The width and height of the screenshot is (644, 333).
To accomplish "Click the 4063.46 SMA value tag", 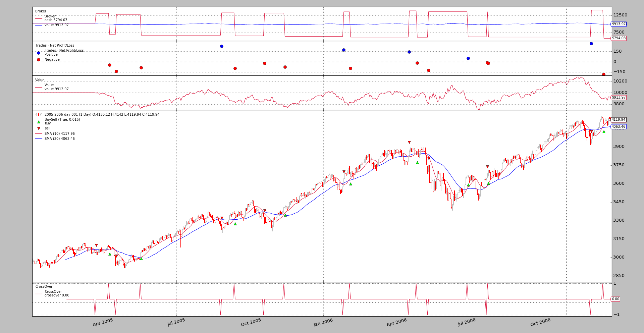I will 618,127.
